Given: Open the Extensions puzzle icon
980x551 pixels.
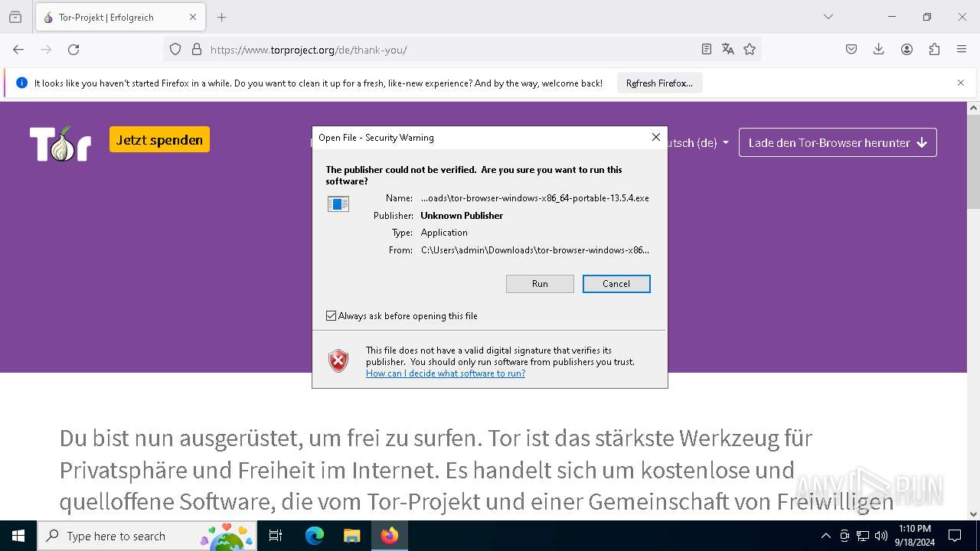Looking at the screenshot, I should pos(934,50).
